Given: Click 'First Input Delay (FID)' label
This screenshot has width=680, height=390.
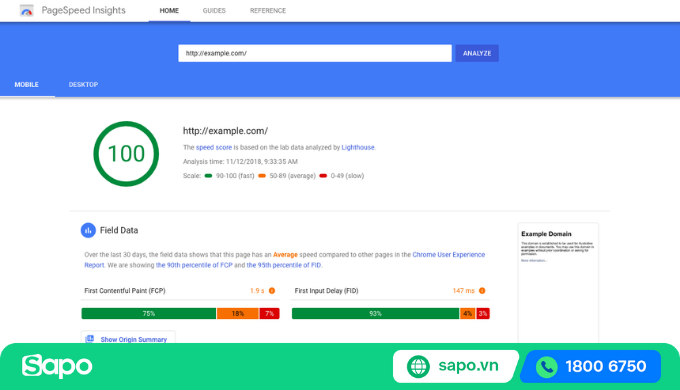Looking at the screenshot, I should (x=327, y=291).
